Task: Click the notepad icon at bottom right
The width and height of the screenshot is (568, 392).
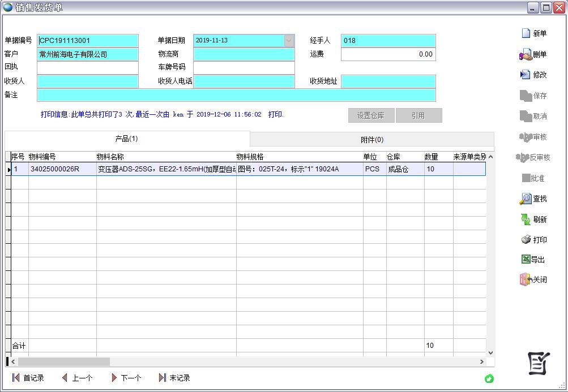Action: coord(539,363)
